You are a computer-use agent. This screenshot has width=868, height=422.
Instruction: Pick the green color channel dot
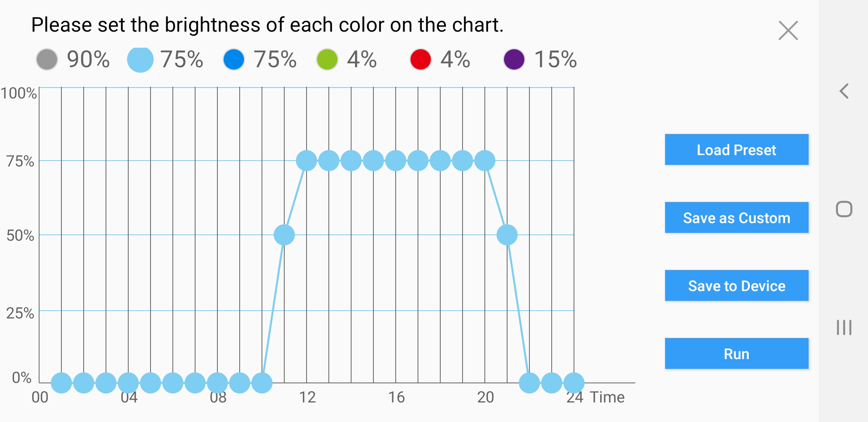327,59
